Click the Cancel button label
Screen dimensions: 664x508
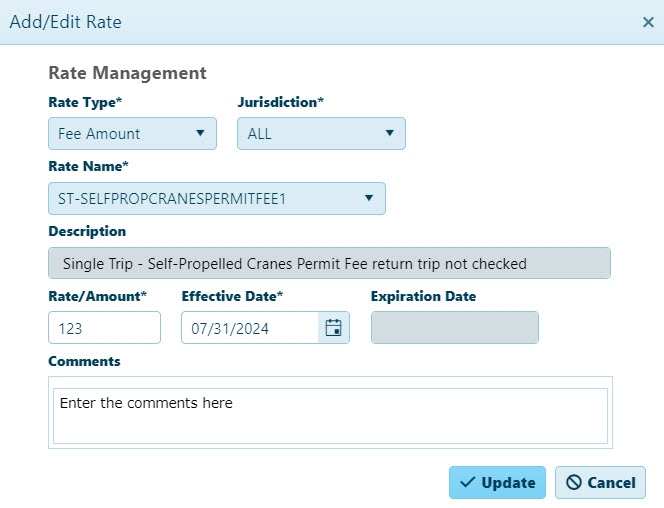[x=611, y=483]
